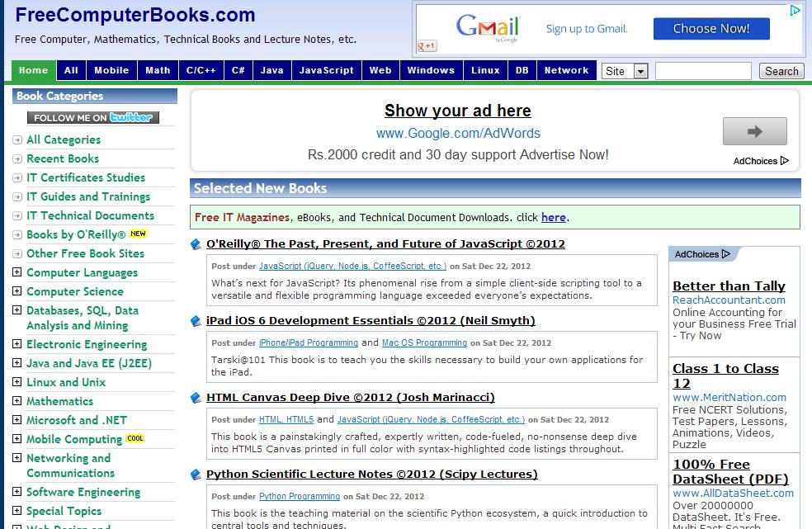Expand the Computer Science category

17,290
